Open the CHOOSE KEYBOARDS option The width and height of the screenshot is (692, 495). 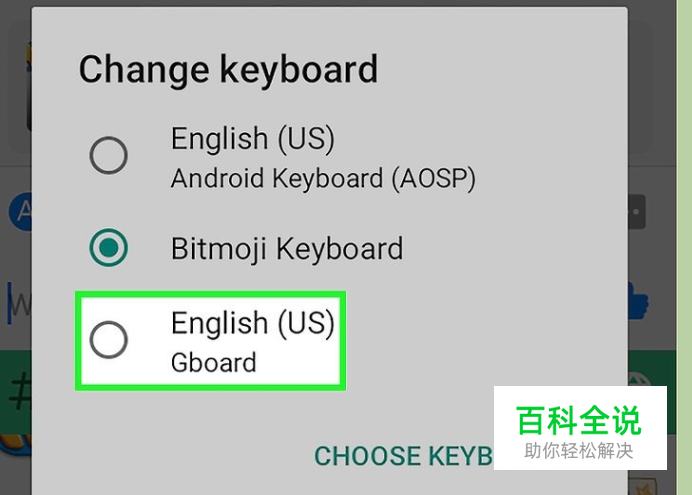[403, 456]
